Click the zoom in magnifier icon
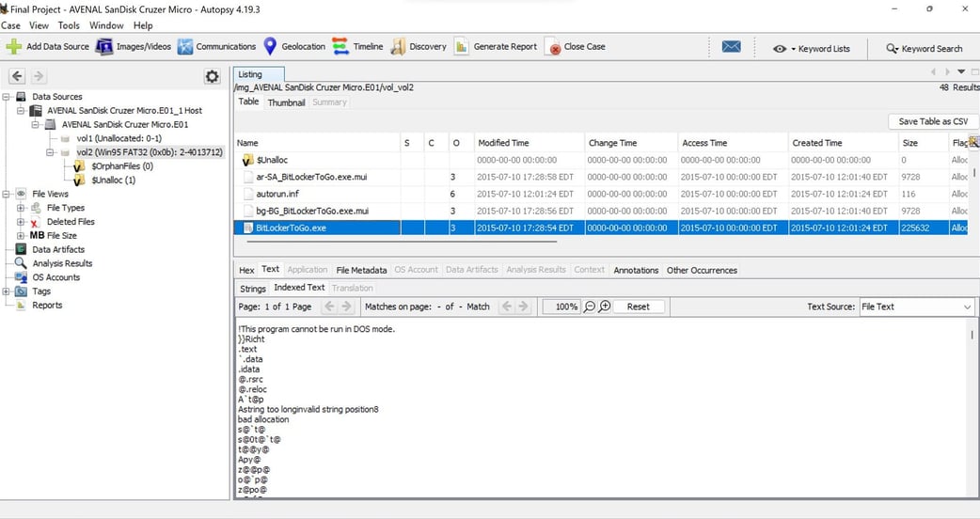This screenshot has height=519, width=980. pos(605,307)
